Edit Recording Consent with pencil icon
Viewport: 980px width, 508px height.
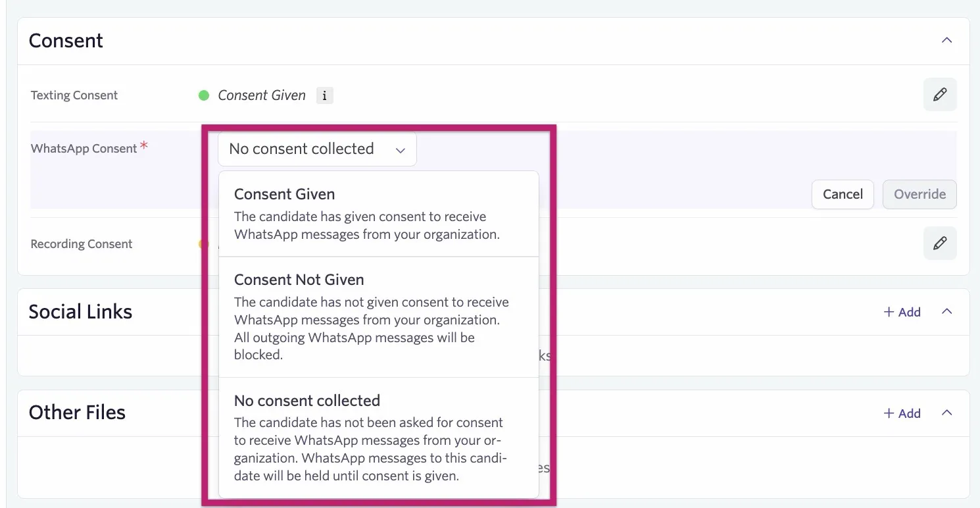(x=940, y=243)
